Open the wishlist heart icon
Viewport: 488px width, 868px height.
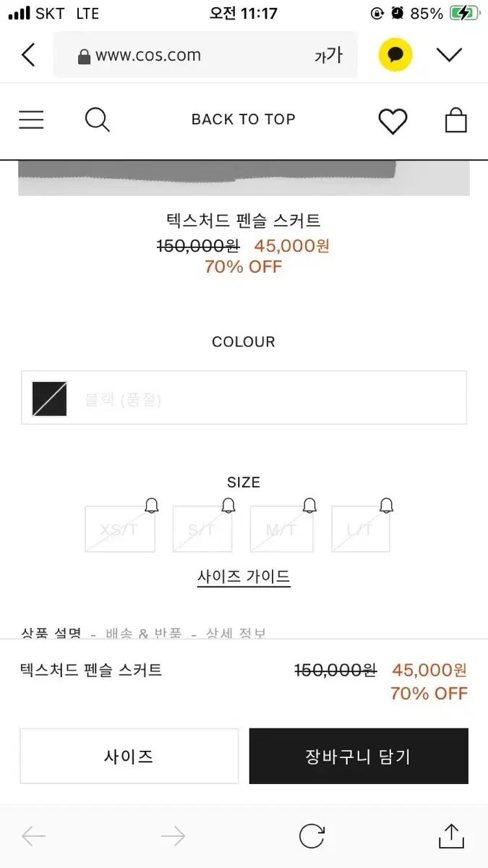point(393,121)
